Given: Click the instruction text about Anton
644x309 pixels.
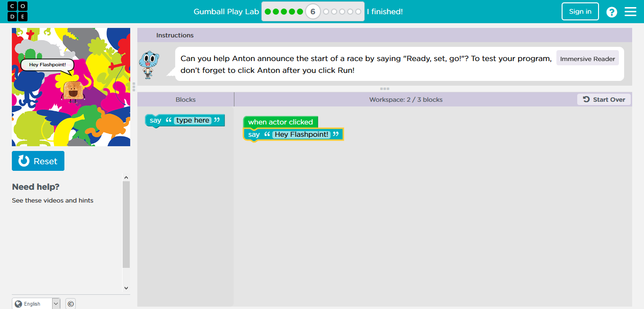Looking at the screenshot, I should (x=366, y=64).
